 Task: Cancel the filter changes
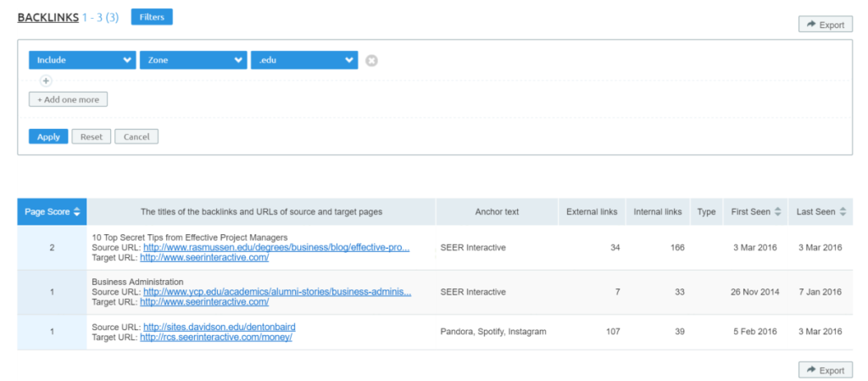(136, 137)
